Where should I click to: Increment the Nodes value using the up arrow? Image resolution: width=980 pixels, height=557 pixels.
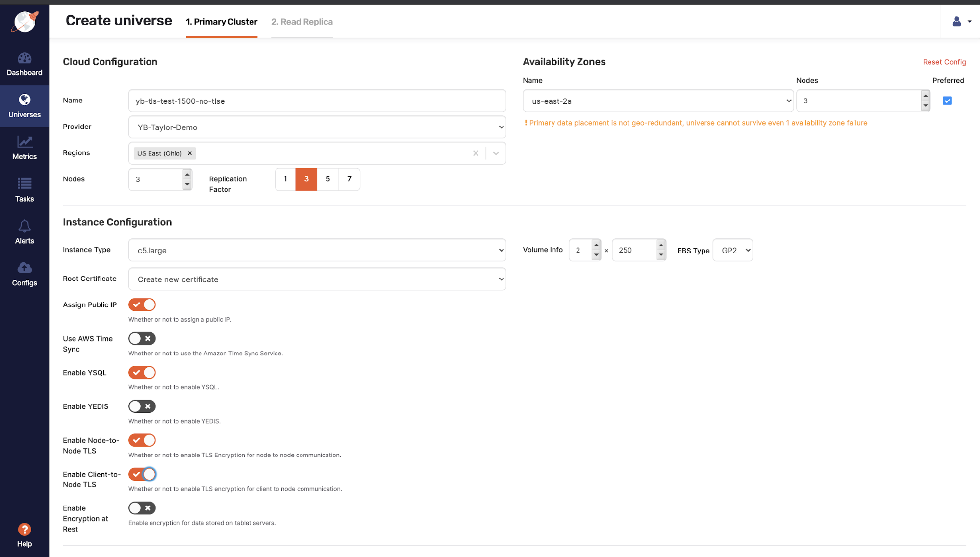pyautogui.click(x=187, y=174)
